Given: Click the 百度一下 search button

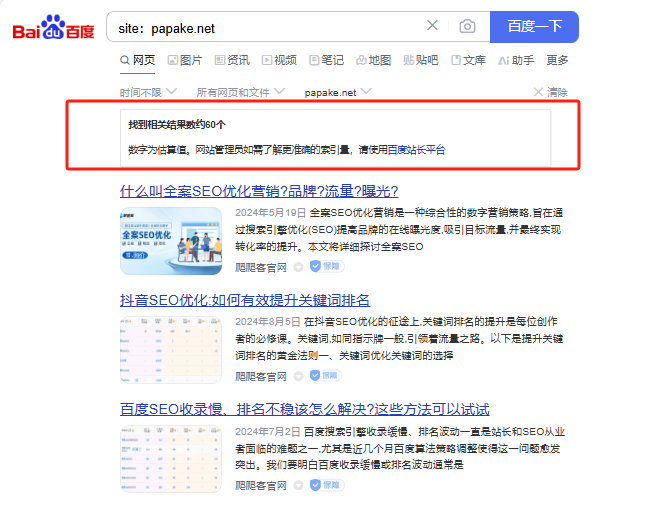Looking at the screenshot, I should click(534, 27).
